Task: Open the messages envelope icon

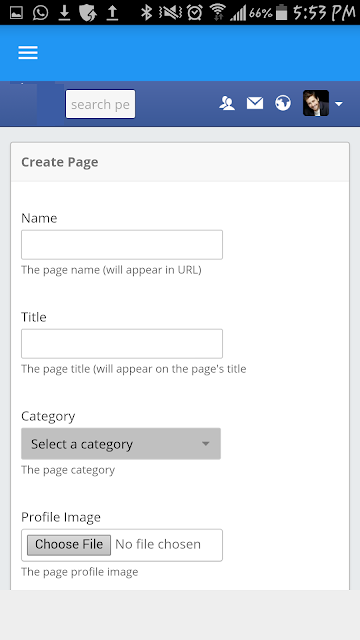Action: 255,103
